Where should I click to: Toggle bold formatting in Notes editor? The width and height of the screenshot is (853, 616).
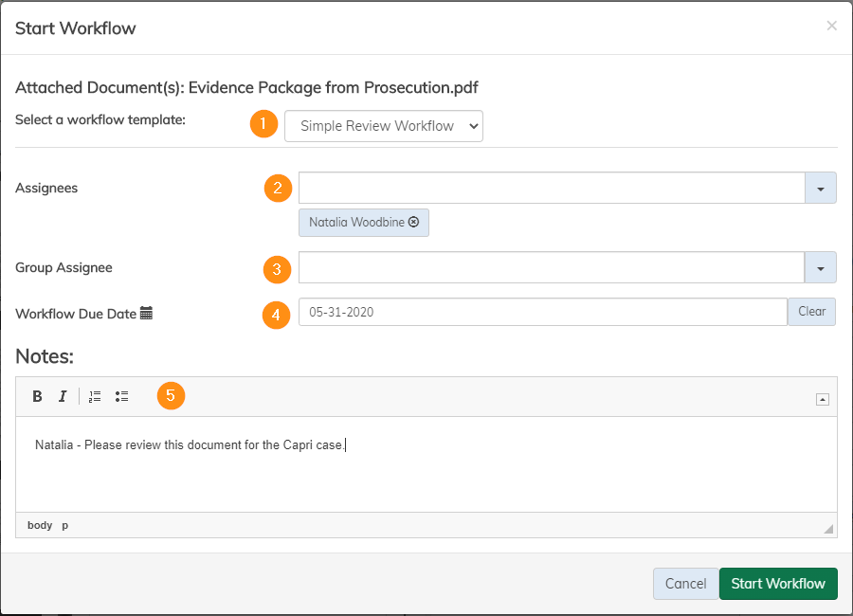click(x=37, y=396)
